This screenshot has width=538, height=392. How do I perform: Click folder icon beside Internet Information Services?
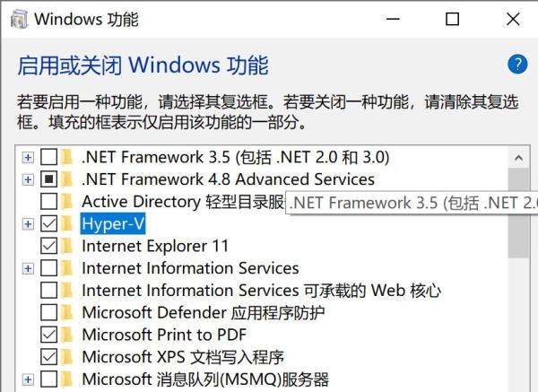tap(67, 268)
